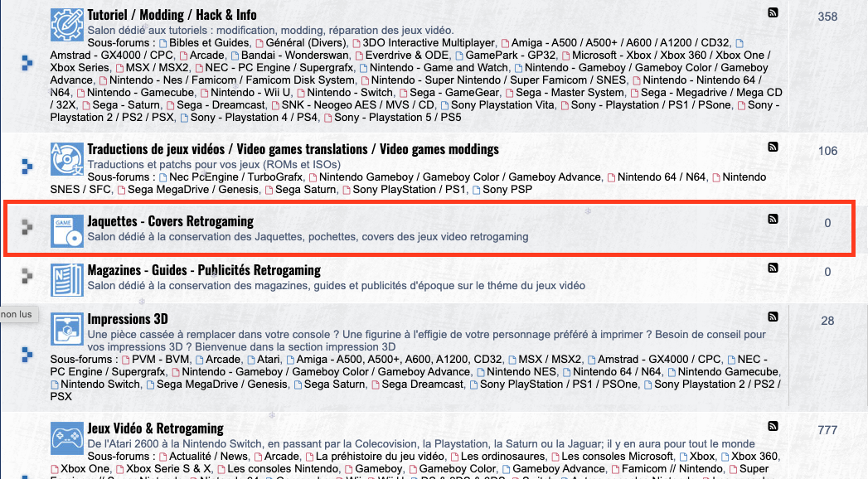Open the Tutoriel / Modding / Hack & Info forum
The width and height of the screenshot is (868, 479).
172,15
